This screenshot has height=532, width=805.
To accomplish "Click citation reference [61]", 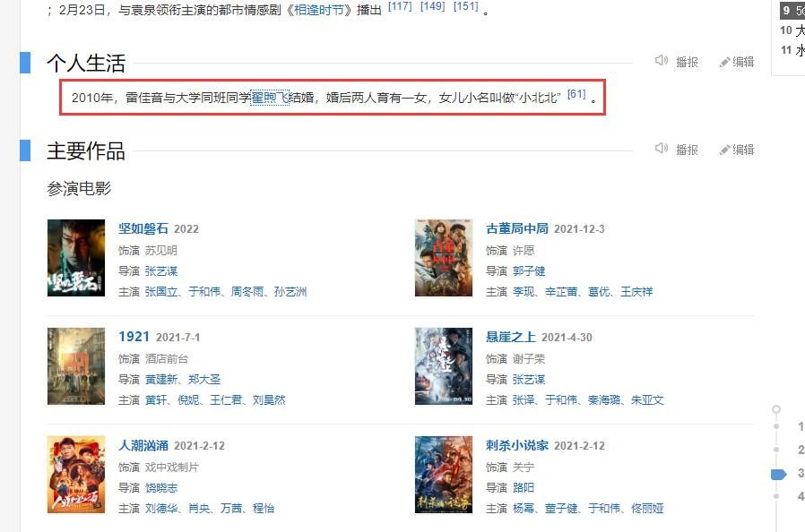I will [x=576, y=94].
